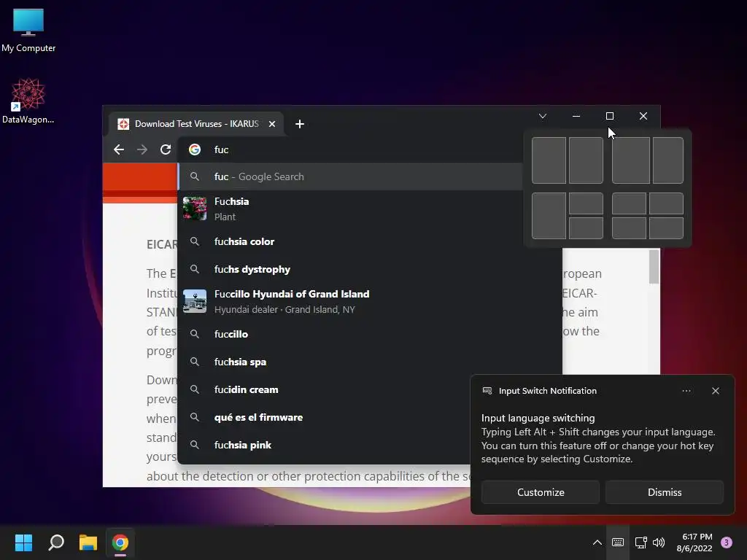Open the clock showing 6:17 PM 8/6/2022
This screenshot has height=560, width=747.
tap(694, 542)
